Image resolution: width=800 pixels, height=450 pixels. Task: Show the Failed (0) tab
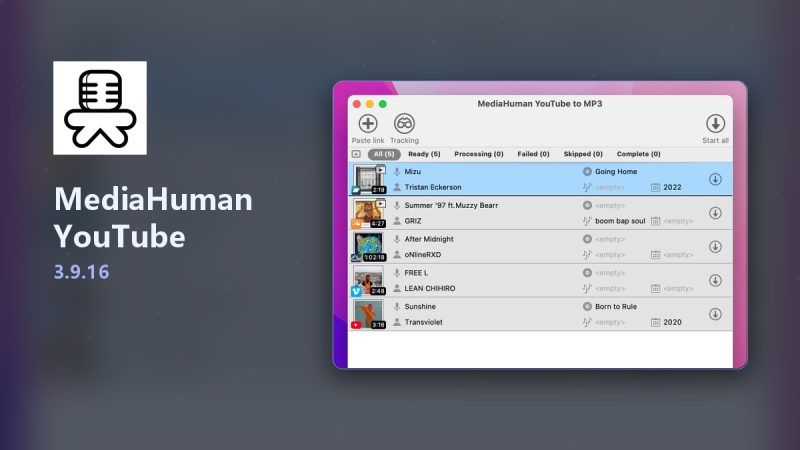533,154
